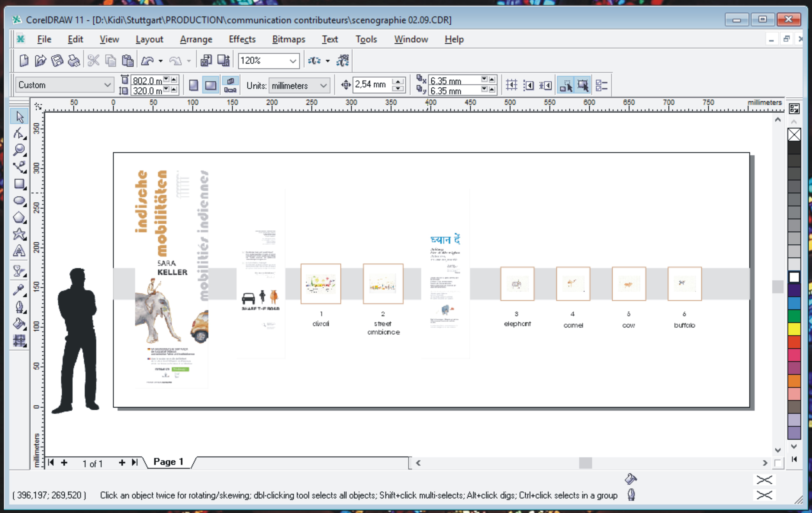
Task: Open the Tools menu
Action: [366, 39]
